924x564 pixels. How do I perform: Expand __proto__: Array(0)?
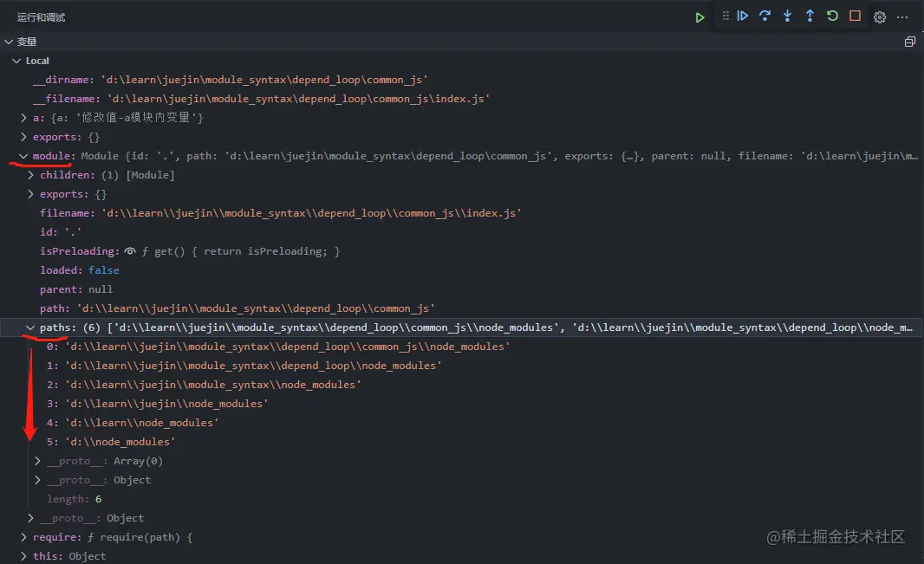38,461
